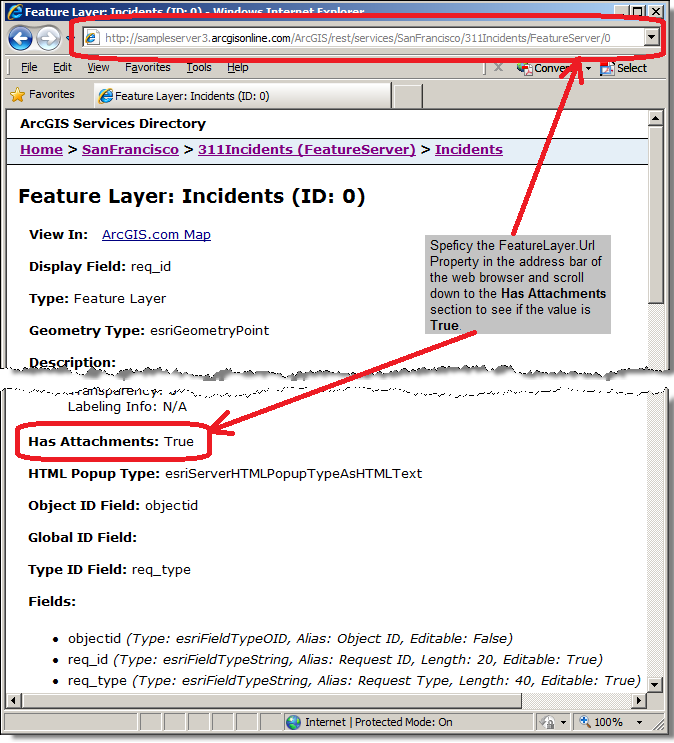Open the View menu
The width and height of the screenshot is (674, 743).
tap(98, 68)
